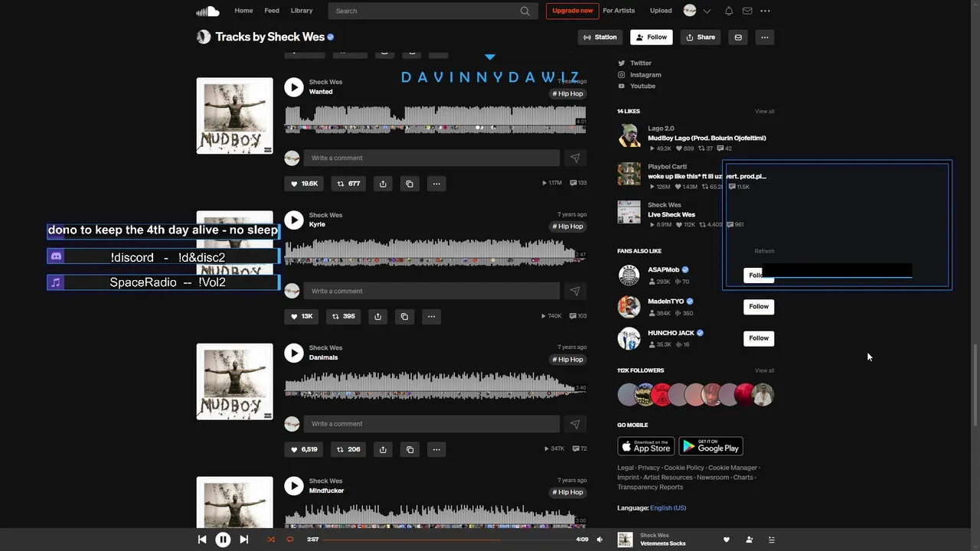Message Sheck Wes via envelope button
The image size is (980, 551).
coord(738,37)
